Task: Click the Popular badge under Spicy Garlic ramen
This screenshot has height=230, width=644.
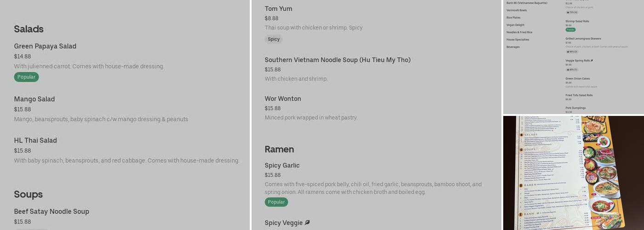Action: coord(276,202)
